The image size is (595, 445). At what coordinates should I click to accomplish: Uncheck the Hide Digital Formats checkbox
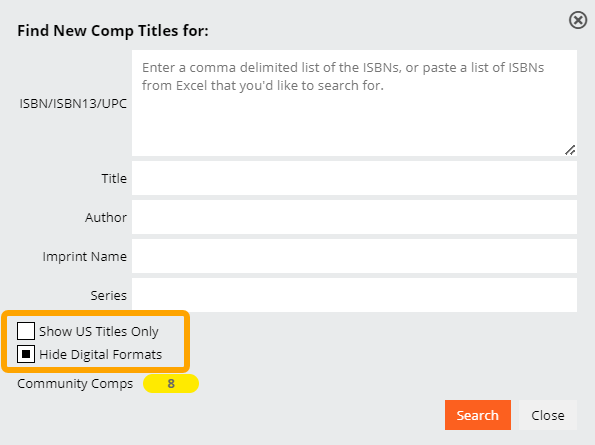click(26, 354)
